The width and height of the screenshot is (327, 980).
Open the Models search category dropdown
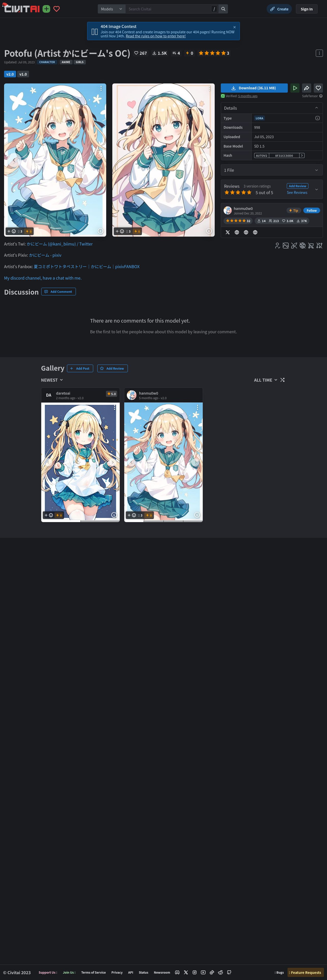pos(112,9)
